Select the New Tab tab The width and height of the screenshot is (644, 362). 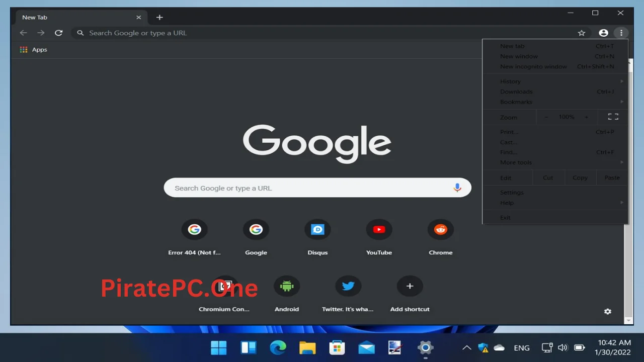(80, 17)
